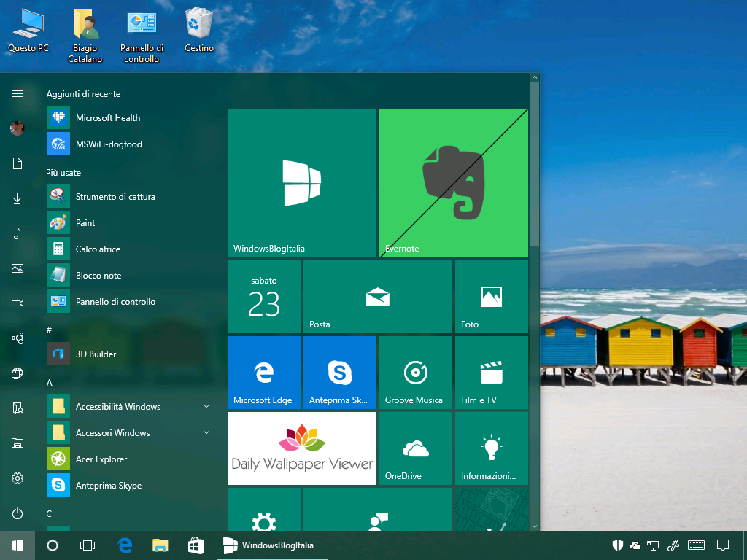Click the network status tray icon
The image size is (747, 560).
[x=653, y=545]
